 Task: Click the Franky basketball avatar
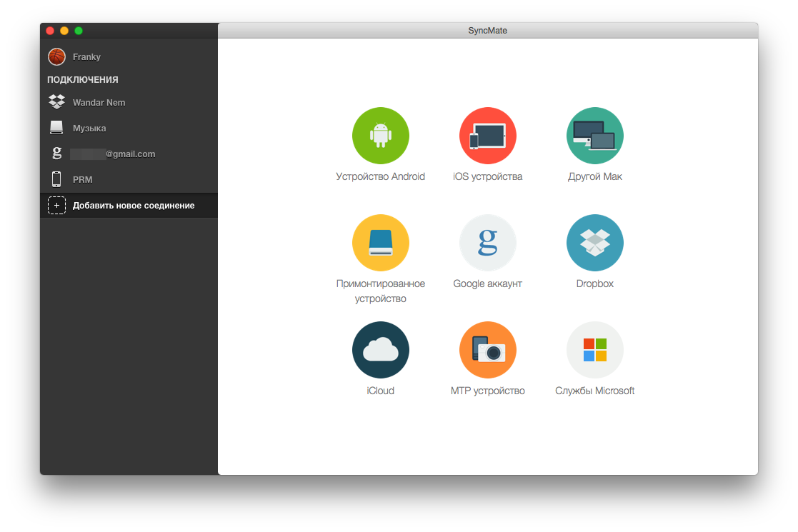tap(56, 56)
